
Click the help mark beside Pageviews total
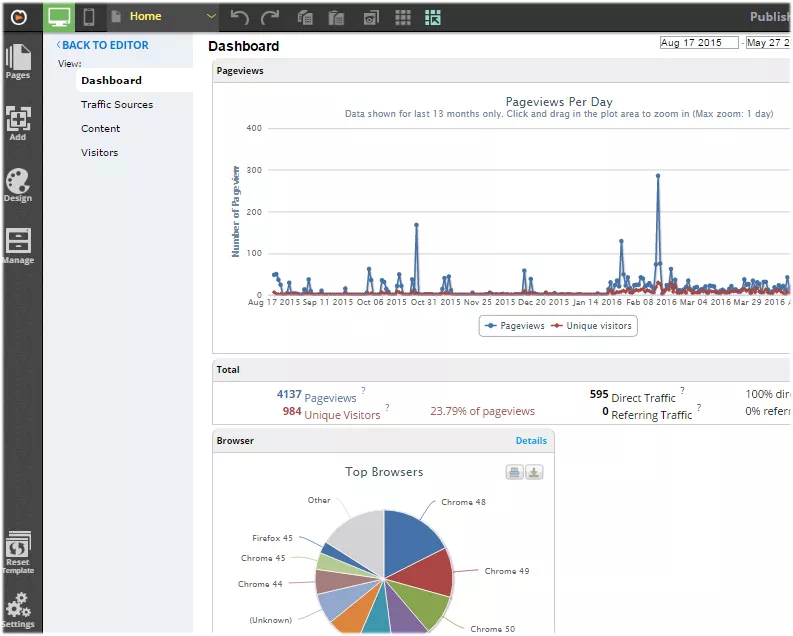[363, 390]
